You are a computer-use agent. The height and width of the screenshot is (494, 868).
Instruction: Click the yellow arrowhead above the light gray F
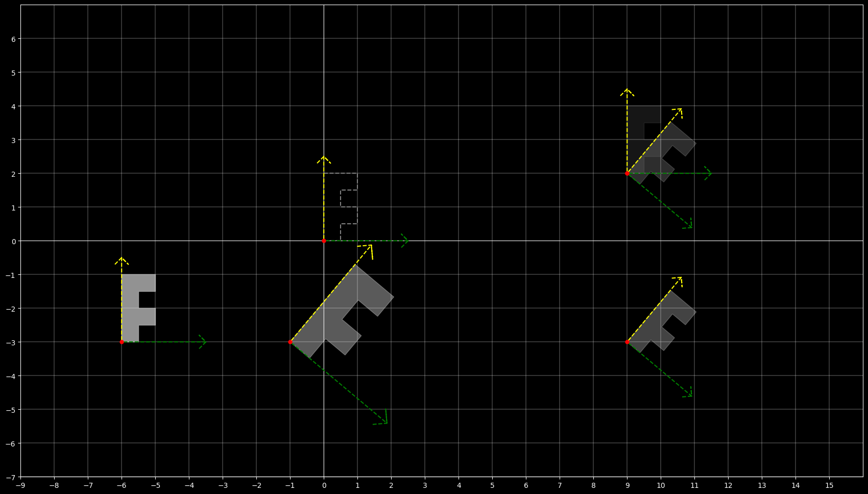(122, 261)
